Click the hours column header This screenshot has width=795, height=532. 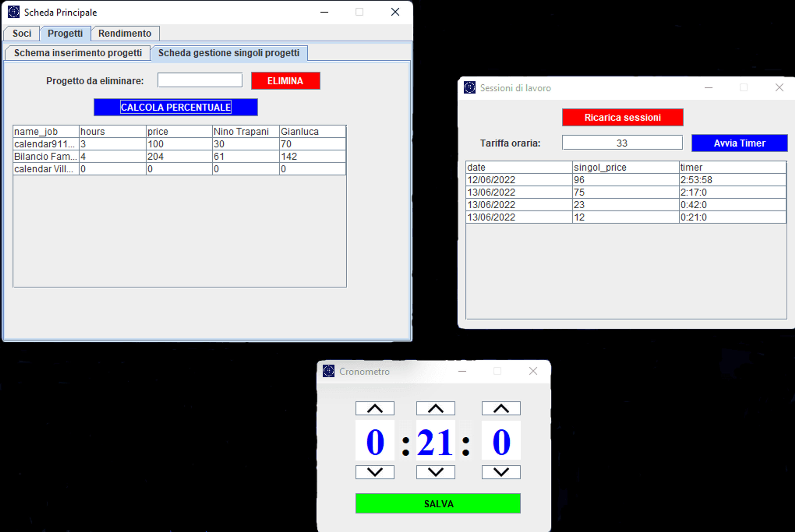point(113,132)
